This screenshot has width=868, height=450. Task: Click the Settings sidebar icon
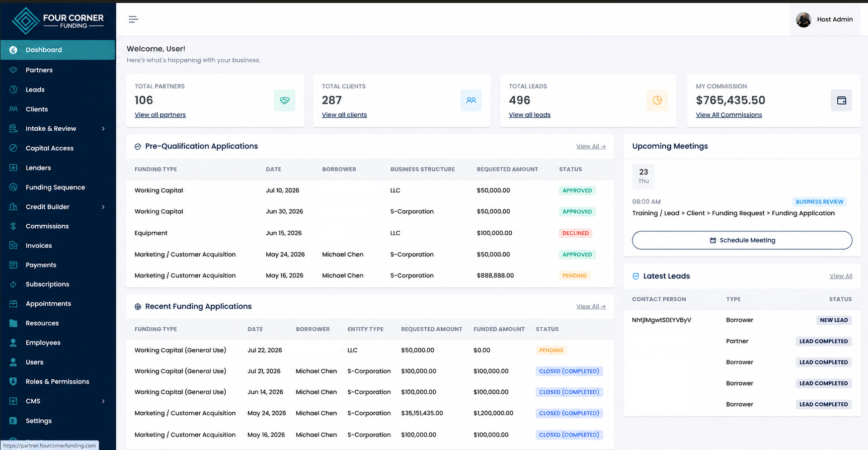pos(13,421)
